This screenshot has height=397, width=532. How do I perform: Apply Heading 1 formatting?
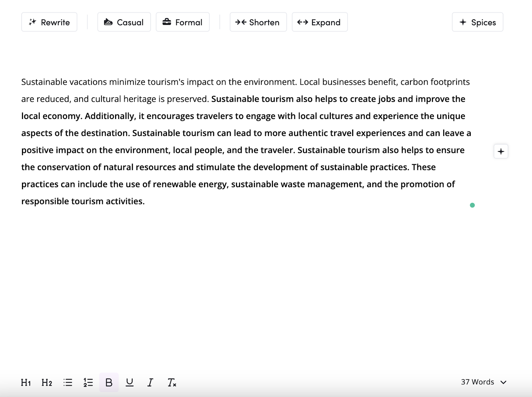(x=26, y=383)
